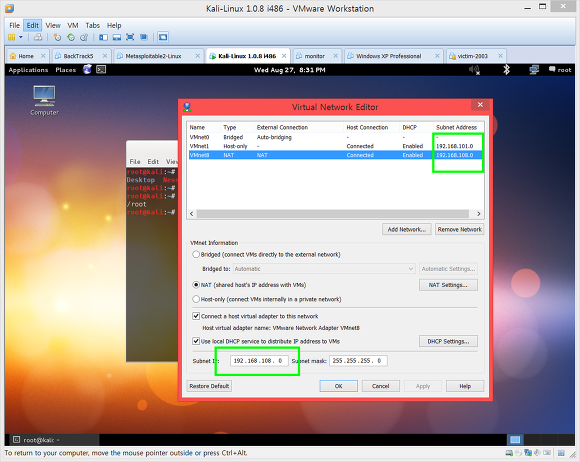Click the hard disk status bar icon
This screenshot has height=462, width=580.
[509, 453]
